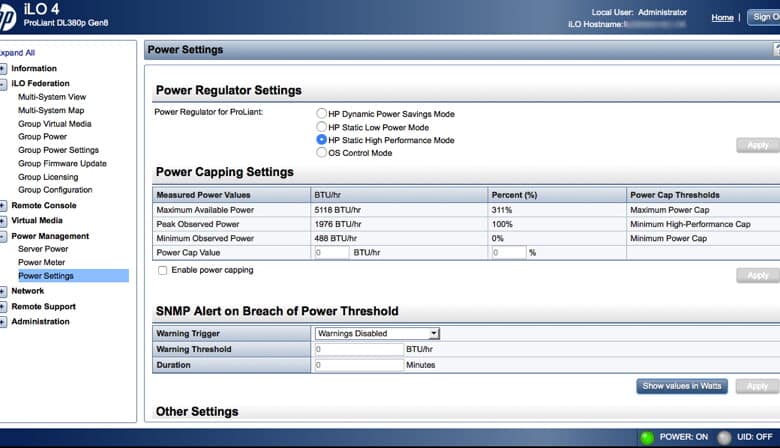Go to the Home link
Screen dimensions: 780x448
pos(722,18)
